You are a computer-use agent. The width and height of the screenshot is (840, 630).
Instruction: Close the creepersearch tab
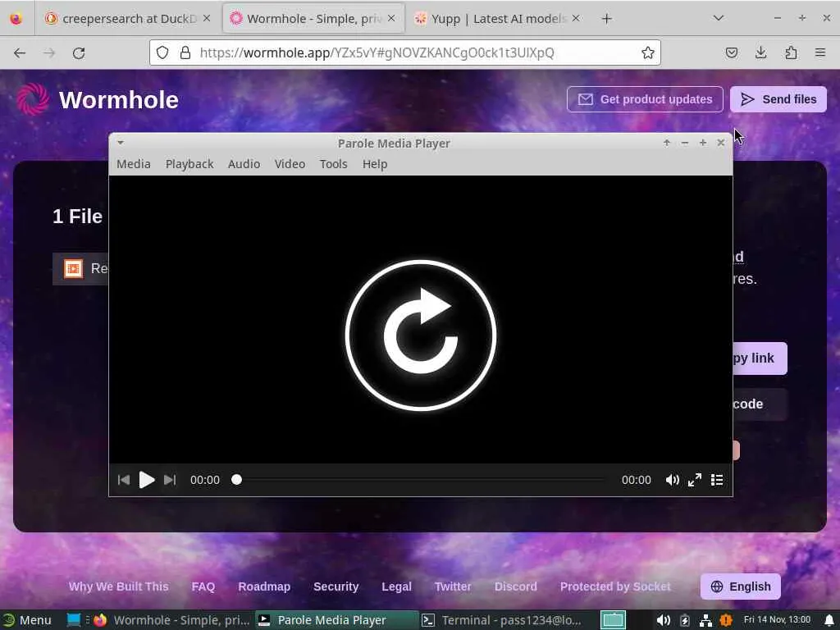coord(207,18)
